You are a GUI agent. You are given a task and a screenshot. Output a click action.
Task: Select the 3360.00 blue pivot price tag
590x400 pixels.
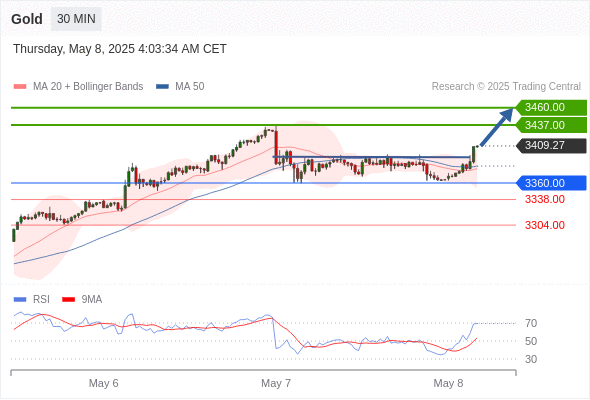coord(551,183)
